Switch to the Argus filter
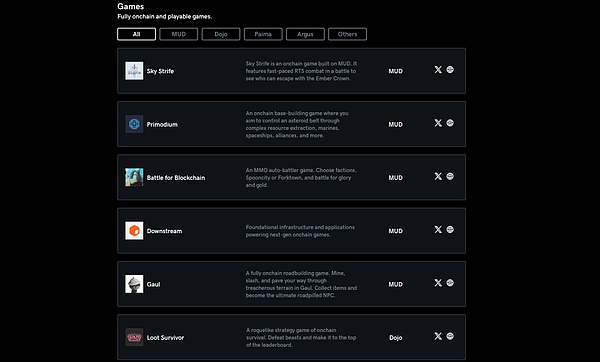The height and width of the screenshot is (362, 600). (x=305, y=34)
